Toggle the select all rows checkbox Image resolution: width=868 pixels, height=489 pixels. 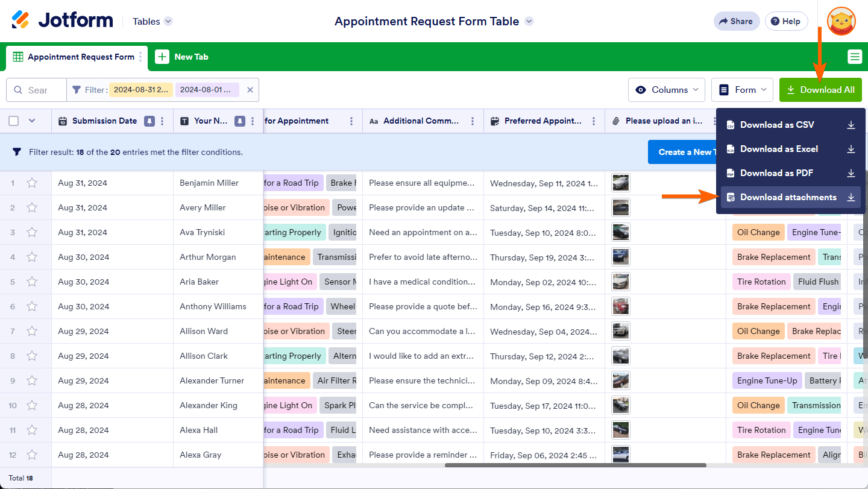(14, 121)
